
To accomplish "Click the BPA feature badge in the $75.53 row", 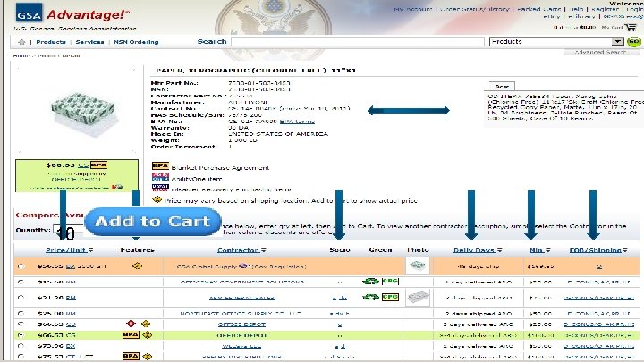I will tap(131, 356).
